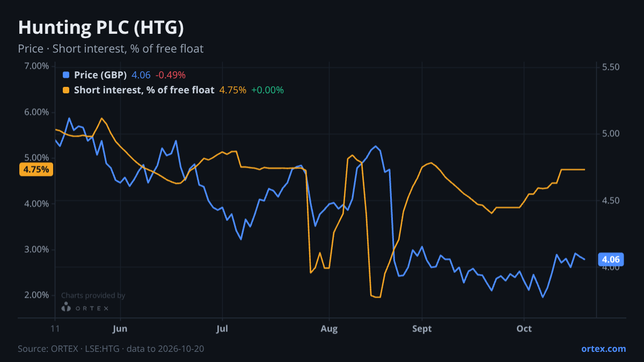Click the 4.75% short interest legend value
This screenshot has height=362, width=644.
(x=233, y=90)
